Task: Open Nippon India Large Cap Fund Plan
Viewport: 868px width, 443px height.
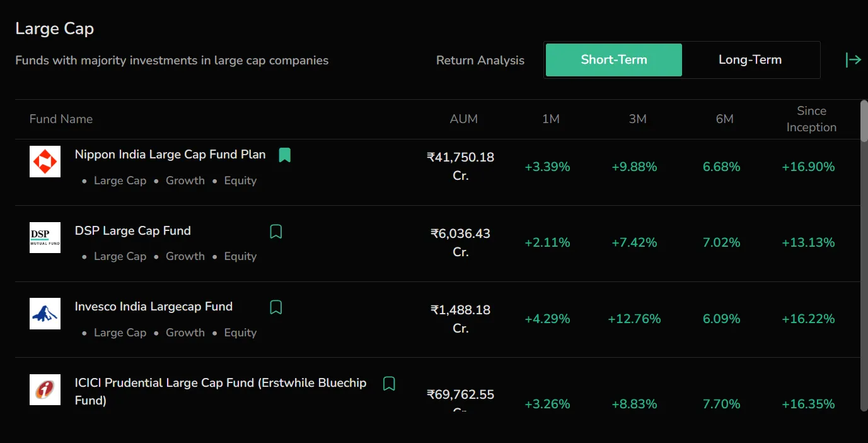Action: [x=170, y=155]
